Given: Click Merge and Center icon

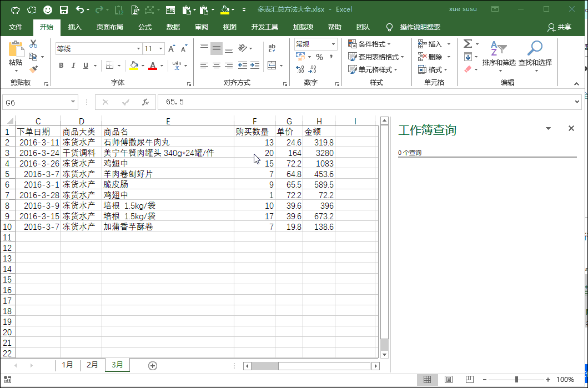Looking at the screenshot, I should coord(272,65).
